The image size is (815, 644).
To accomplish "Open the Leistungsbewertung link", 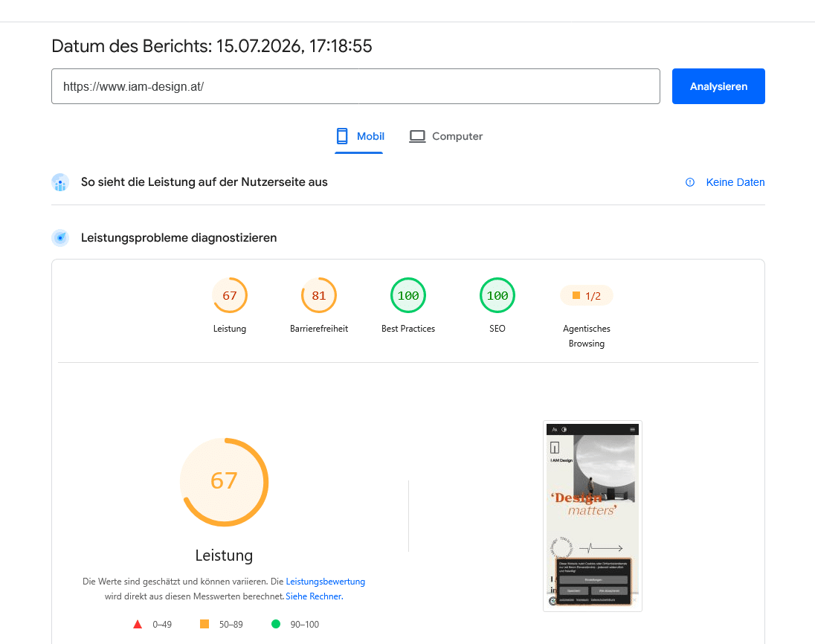I will coord(326,581).
